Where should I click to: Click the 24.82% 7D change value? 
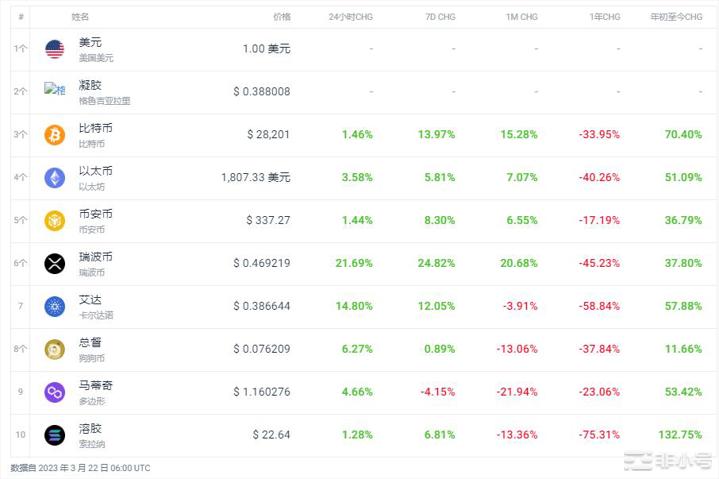coord(436,263)
